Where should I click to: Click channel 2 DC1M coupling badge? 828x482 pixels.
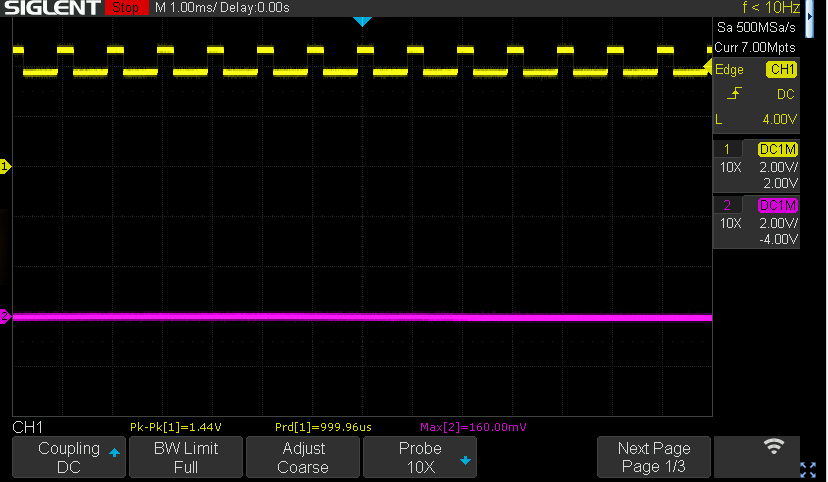(778, 205)
